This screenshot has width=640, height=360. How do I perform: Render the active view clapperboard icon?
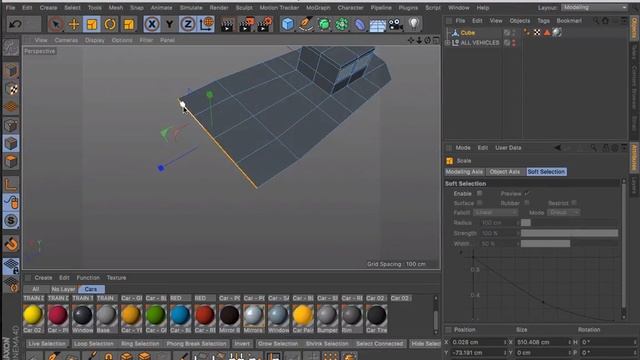pos(227,25)
